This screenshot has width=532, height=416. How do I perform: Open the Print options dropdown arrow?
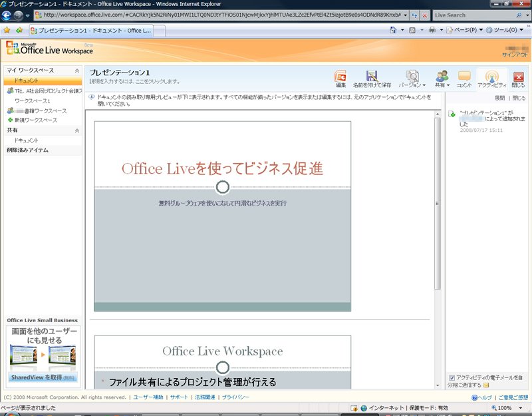tap(442, 30)
